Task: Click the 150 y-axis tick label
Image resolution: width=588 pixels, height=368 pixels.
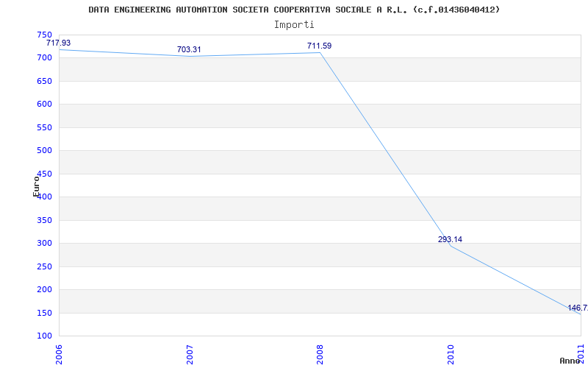Action: tap(44, 313)
